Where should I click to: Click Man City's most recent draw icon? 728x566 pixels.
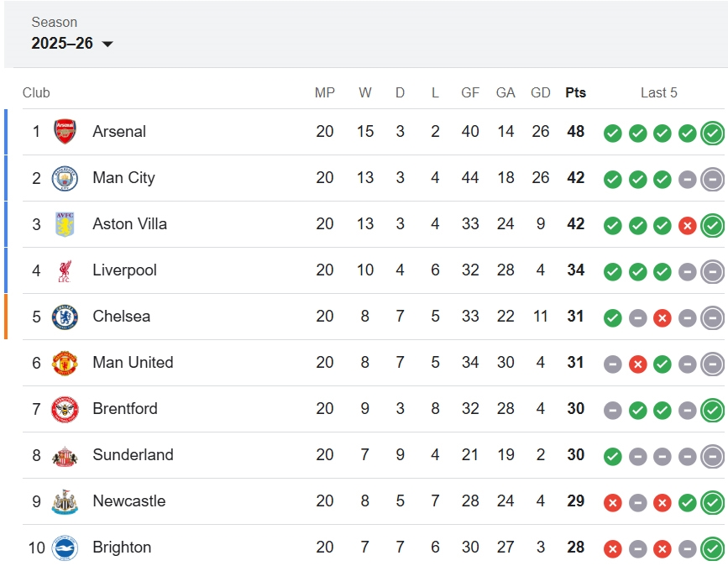click(x=712, y=179)
